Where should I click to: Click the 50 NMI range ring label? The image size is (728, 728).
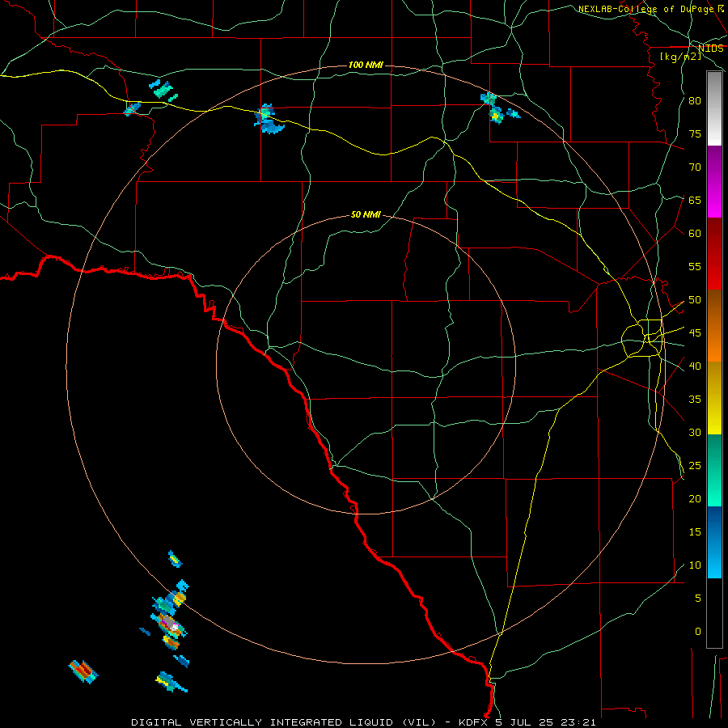click(366, 214)
